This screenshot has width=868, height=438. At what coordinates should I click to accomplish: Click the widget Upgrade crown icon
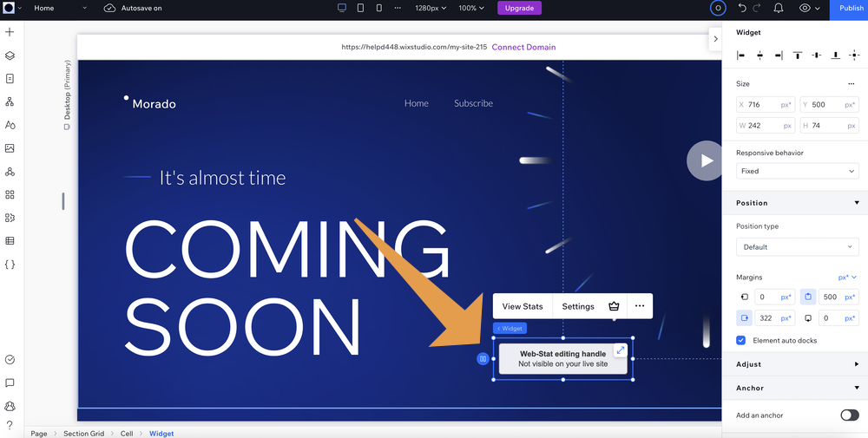point(614,306)
